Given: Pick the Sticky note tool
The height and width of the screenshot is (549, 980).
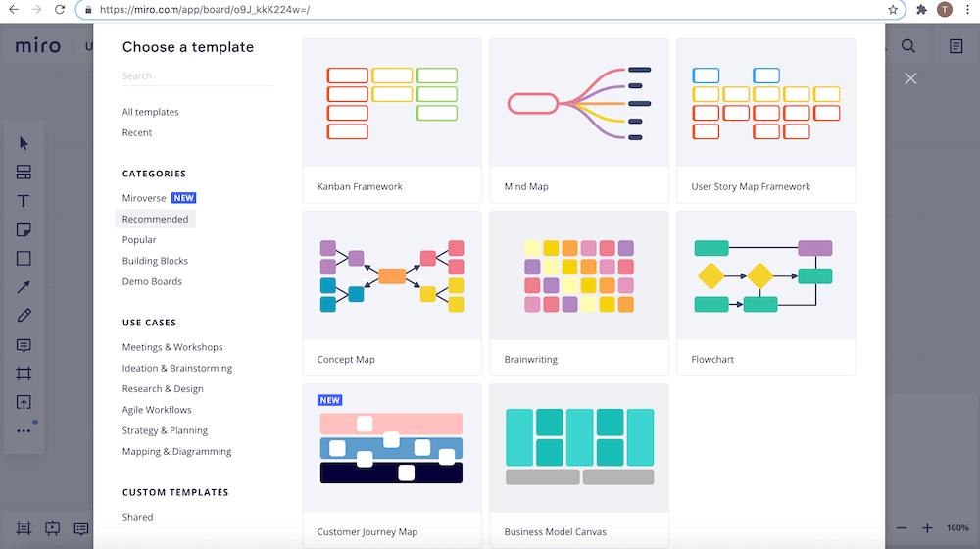Looking at the screenshot, I should click(x=24, y=229).
